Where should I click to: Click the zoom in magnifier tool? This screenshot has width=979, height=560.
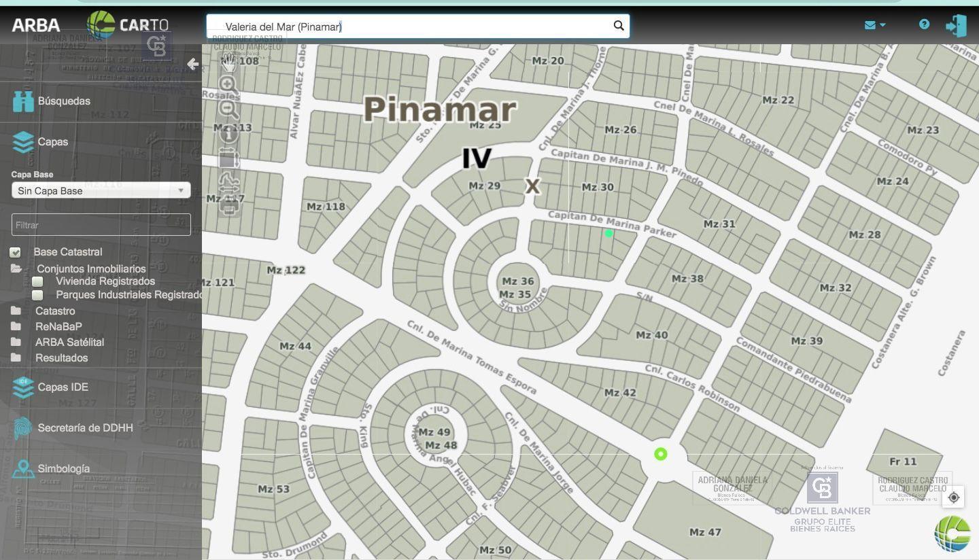(229, 86)
